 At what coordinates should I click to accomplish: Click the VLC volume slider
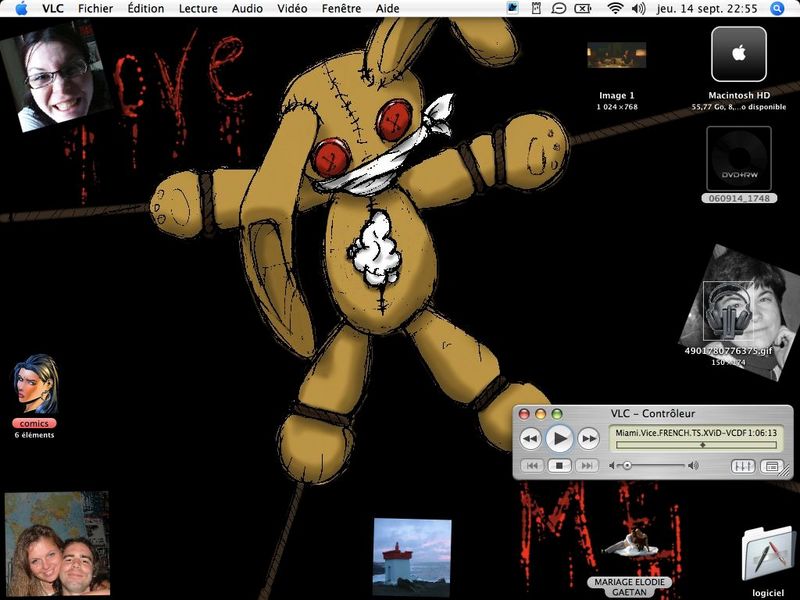[652, 465]
